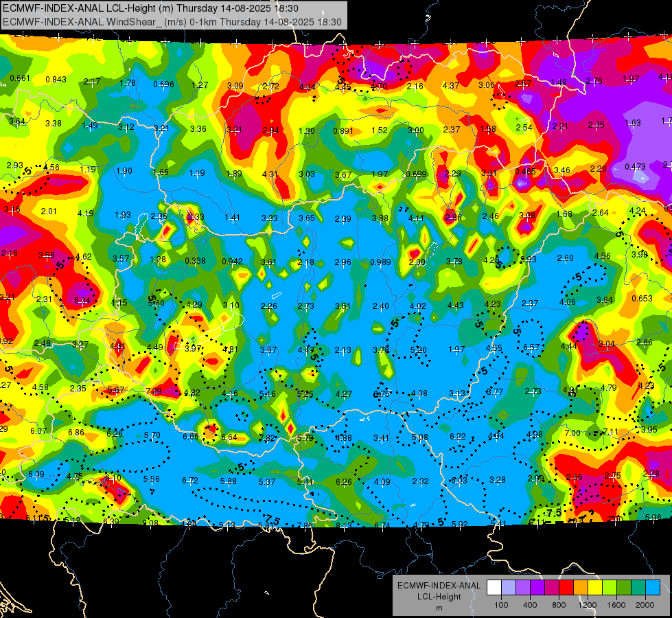Click the teal swatch in the legend
Viewport: 672px width, 618px height.
tap(638, 588)
